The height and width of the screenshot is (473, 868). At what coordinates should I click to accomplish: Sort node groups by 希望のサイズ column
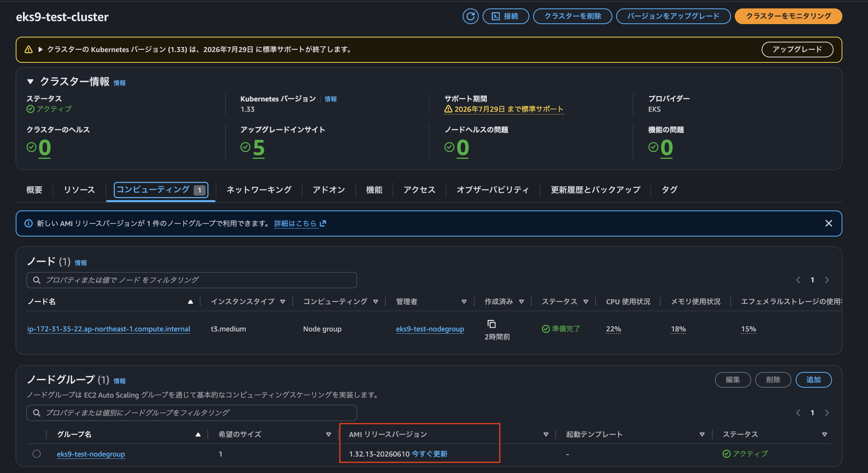[x=328, y=435]
